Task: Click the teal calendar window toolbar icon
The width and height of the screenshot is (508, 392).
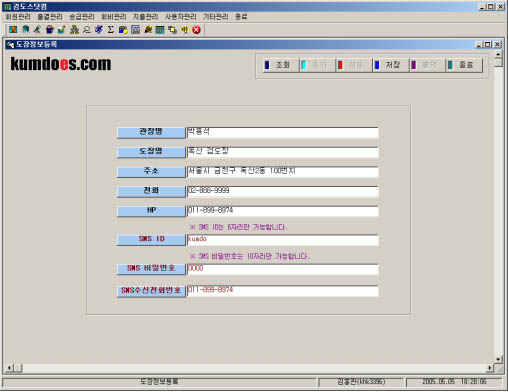Action: pos(160,30)
